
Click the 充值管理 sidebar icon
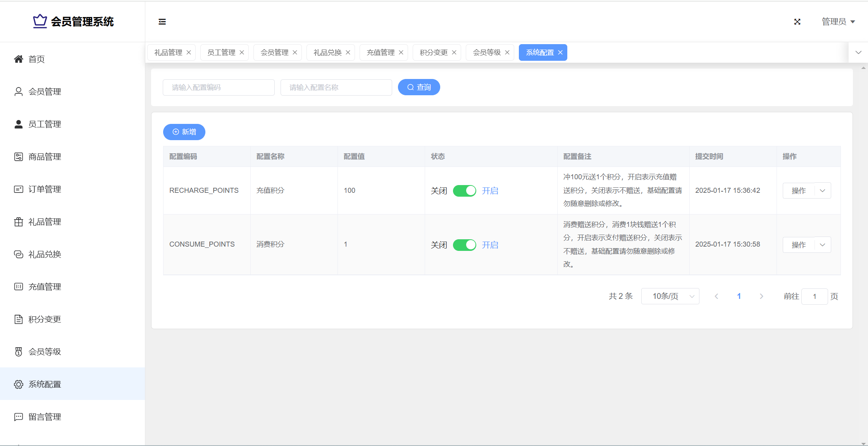pos(18,287)
